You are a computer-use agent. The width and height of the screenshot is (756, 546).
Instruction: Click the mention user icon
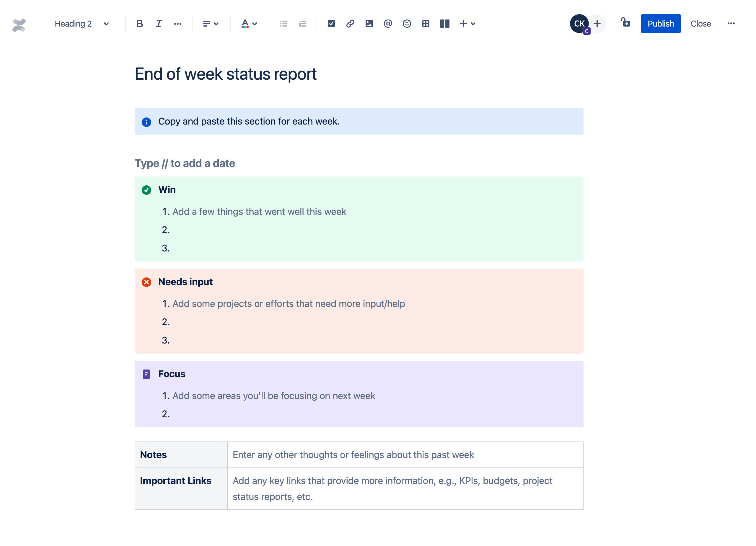pos(387,23)
